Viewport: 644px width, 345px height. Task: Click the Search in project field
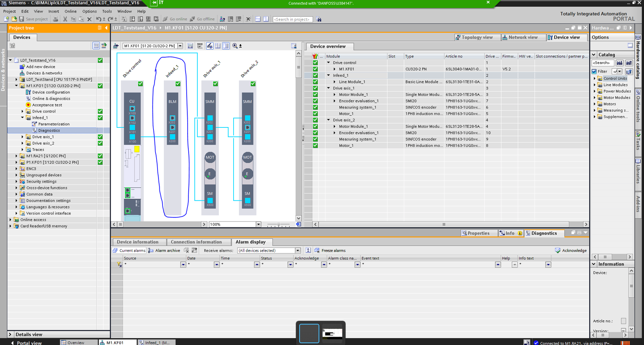[x=292, y=19]
